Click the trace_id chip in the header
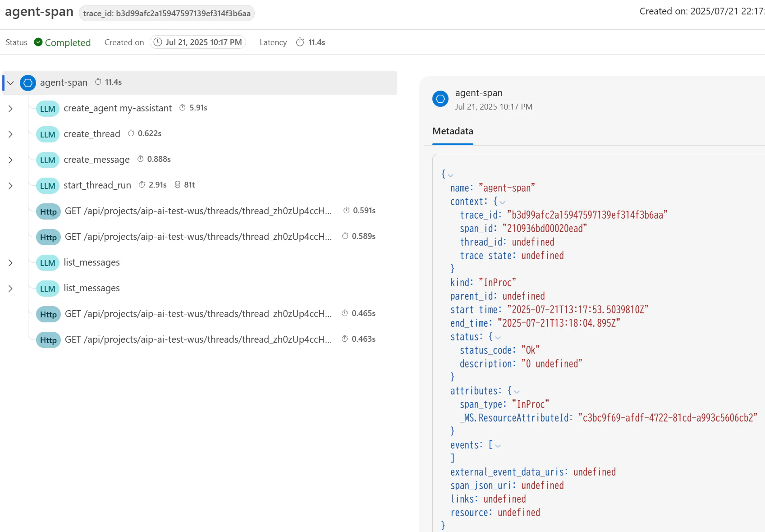765x532 pixels. (x=167, y=13)
